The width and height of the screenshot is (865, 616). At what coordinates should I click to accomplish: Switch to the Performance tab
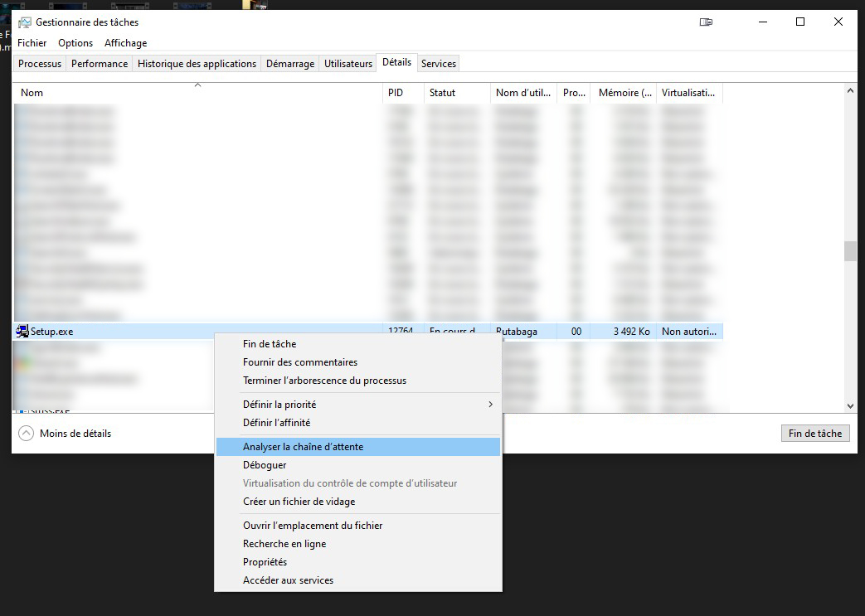tap(100, 64)
